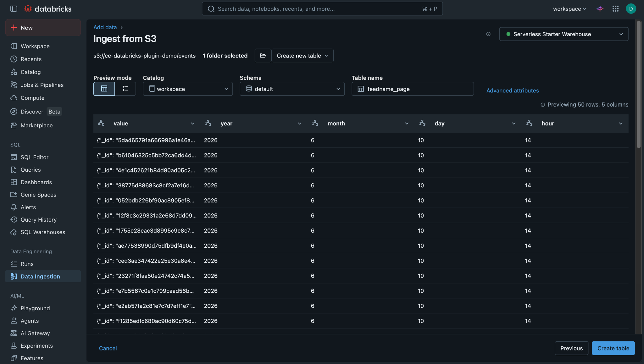644x364 pixels.
Task: Click the Experiments sidebar icon
Action: [14, 346]
